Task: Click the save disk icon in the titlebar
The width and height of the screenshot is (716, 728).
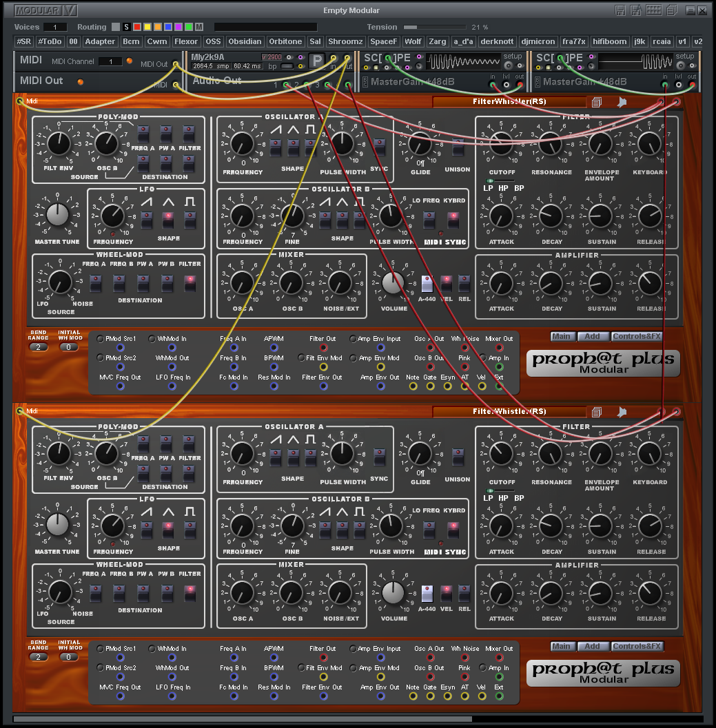Action: click(x=620, y=9)
